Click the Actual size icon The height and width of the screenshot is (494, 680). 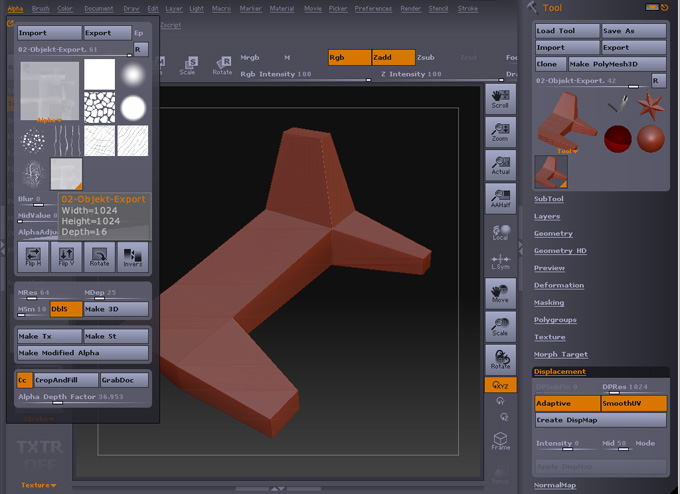point(500,165)
